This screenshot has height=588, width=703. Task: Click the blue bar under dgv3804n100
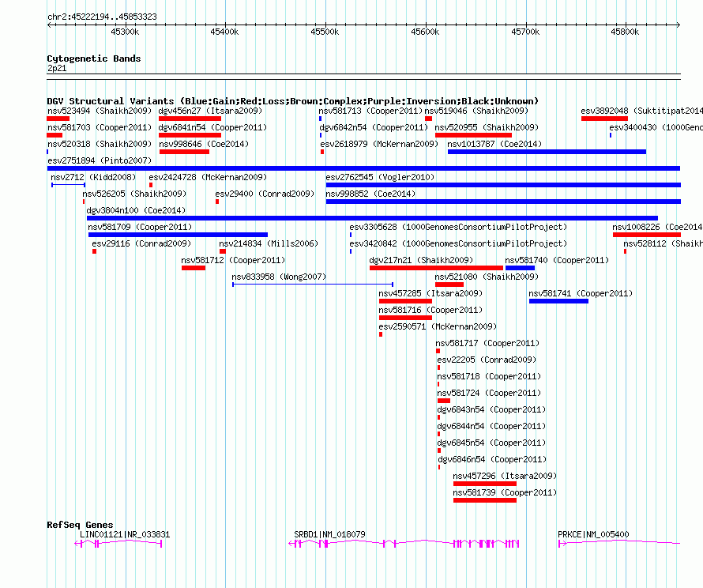click(x=372, y=218)
